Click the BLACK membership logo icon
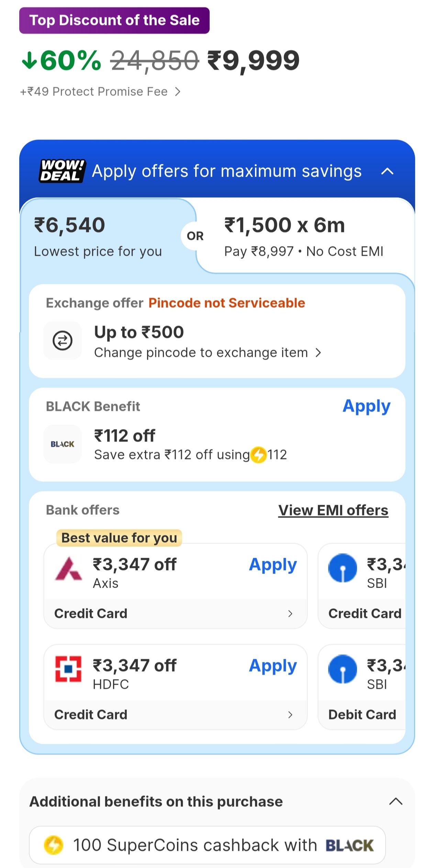The width and height of the screenshot is (434, 868). [x=63, y=444]
